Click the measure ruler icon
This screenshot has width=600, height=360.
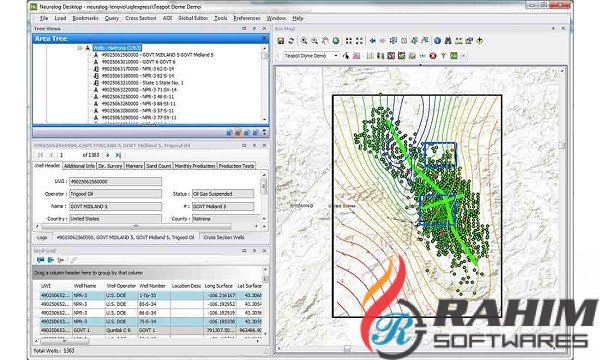458,41
